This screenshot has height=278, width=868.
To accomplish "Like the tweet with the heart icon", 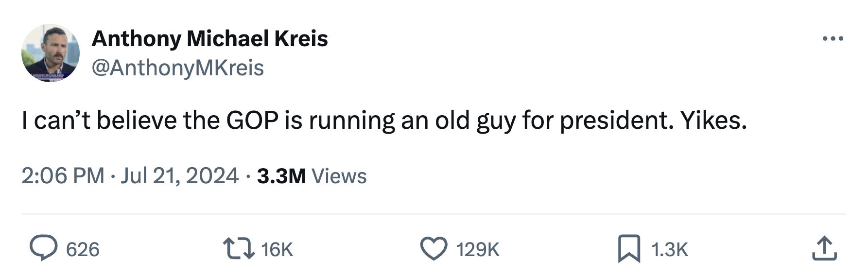I will [434, 249].
